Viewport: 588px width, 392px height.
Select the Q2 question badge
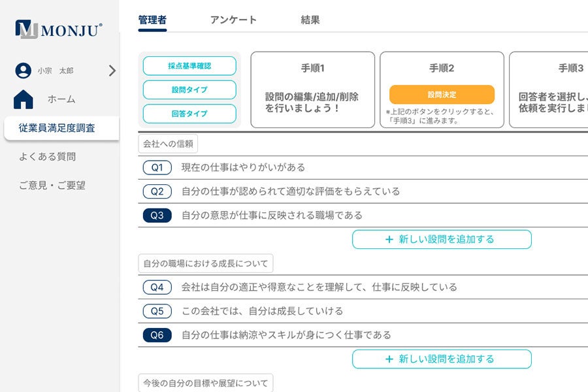[x=157, y=191]
